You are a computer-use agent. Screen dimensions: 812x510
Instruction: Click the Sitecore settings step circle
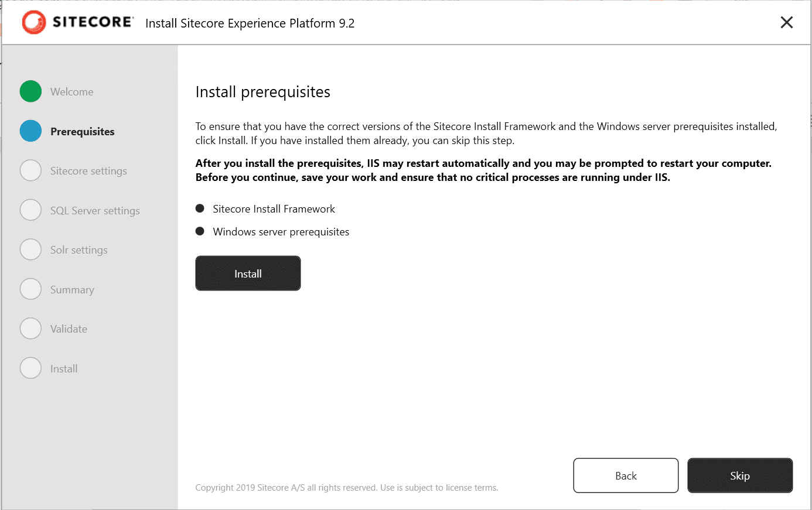click(x=30, y=170)
